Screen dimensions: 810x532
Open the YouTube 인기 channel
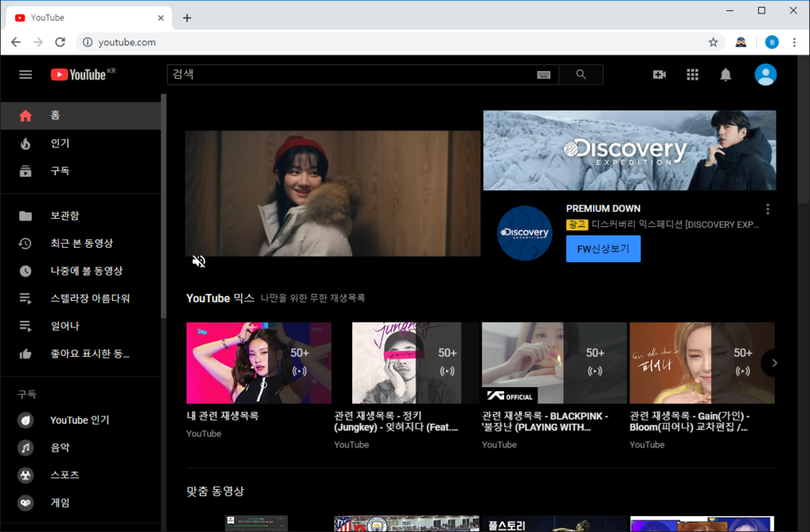point(80,420)
